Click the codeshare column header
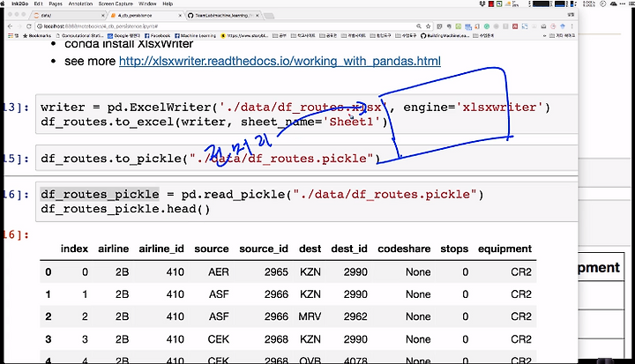The image size is (635, 364). [404, 249]
